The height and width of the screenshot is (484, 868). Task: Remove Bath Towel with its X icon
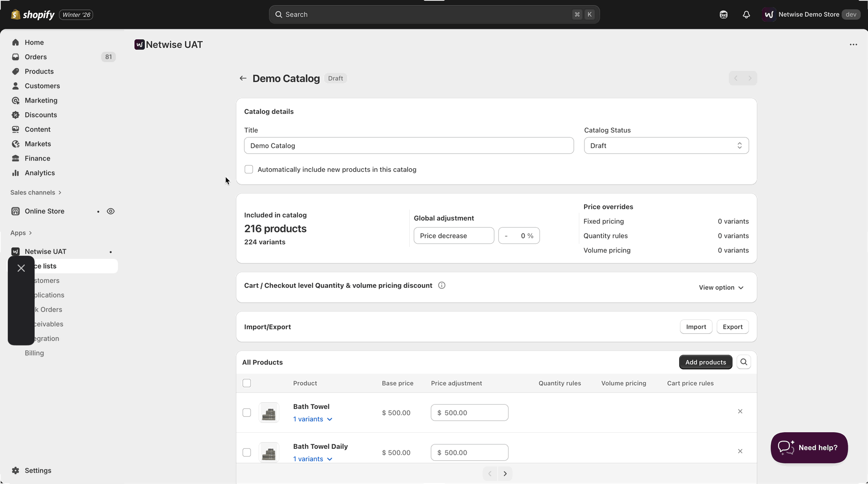click(740, 412)
